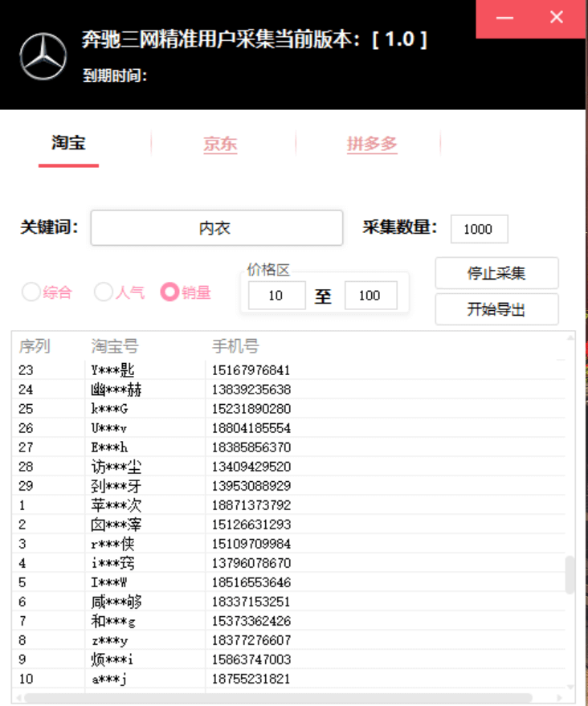Click the 手机号 column header

[x=235, y=346]
